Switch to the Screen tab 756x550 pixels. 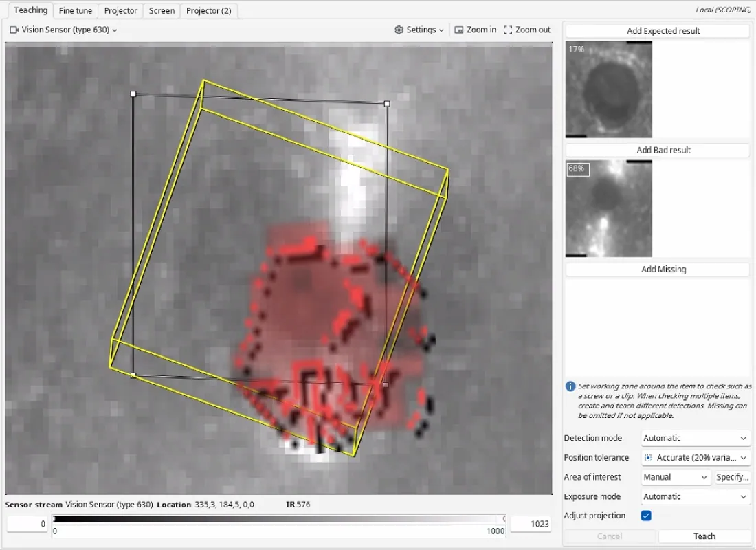(x=162, y=10)
